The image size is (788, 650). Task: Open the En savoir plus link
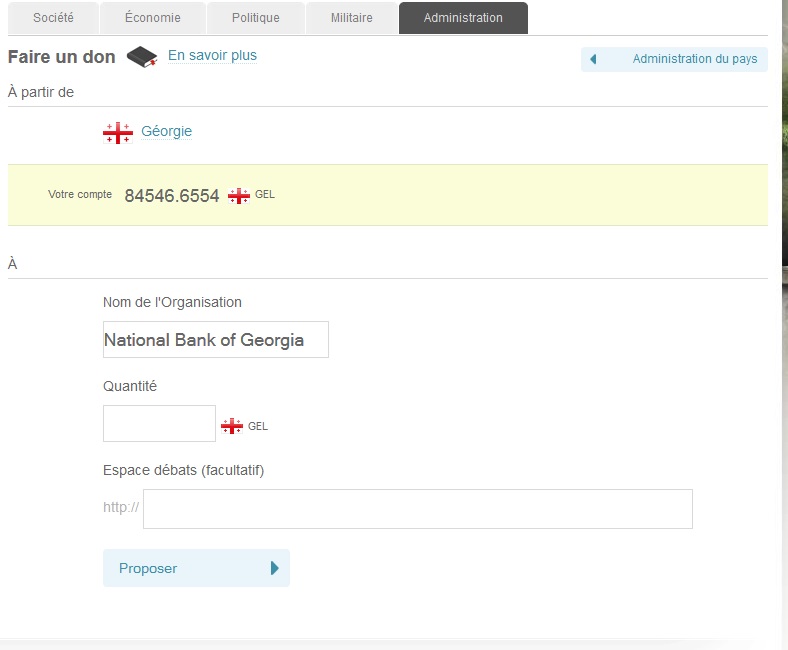tap(212, 55)
